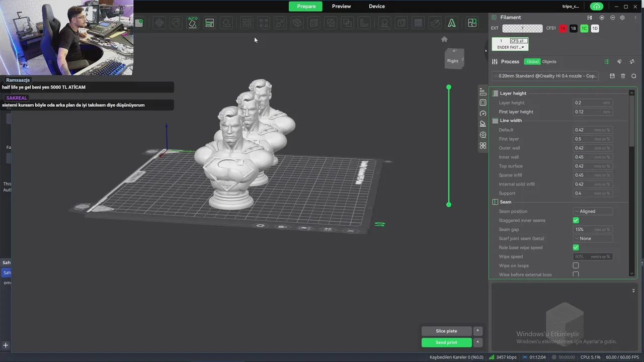The height and width of the screenshot is (362, 644).
Task: Click the Sparse infill line width field
Action: click(x=593, y=175)
